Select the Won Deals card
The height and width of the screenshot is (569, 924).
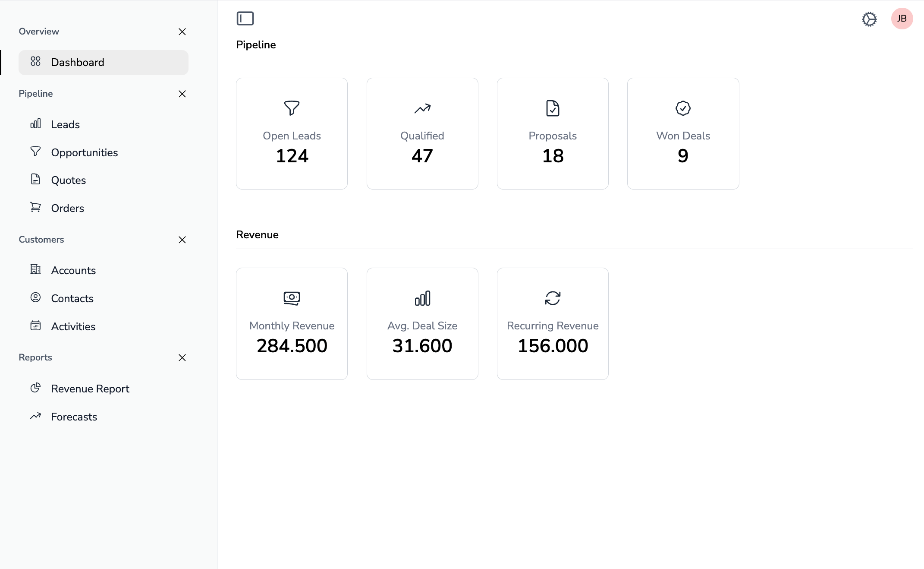pos(683,133)
